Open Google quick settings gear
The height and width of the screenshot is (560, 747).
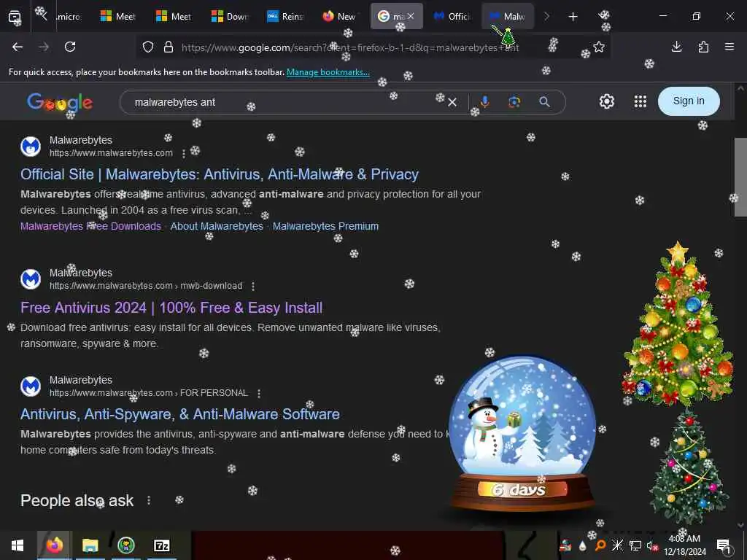pyautogui.click(x=606, y=101)
